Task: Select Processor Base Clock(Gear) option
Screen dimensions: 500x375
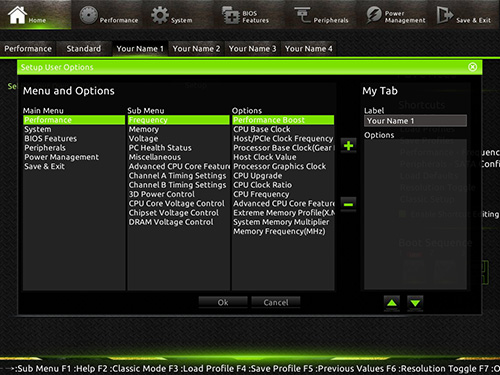Action: pos(283,148)
